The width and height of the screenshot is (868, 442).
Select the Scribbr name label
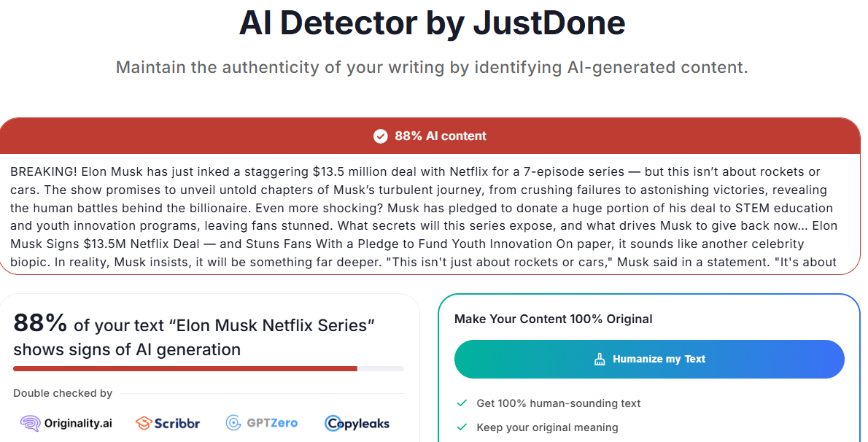[177, 424]
